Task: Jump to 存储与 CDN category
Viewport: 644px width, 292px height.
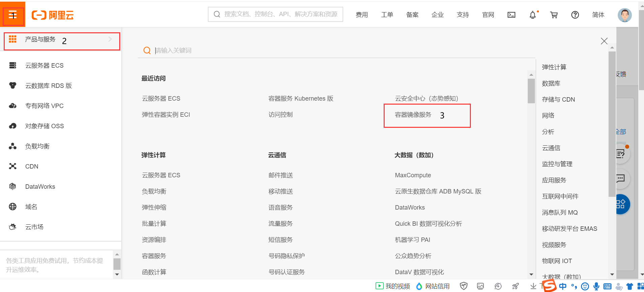Action: (x=558, y=100)
